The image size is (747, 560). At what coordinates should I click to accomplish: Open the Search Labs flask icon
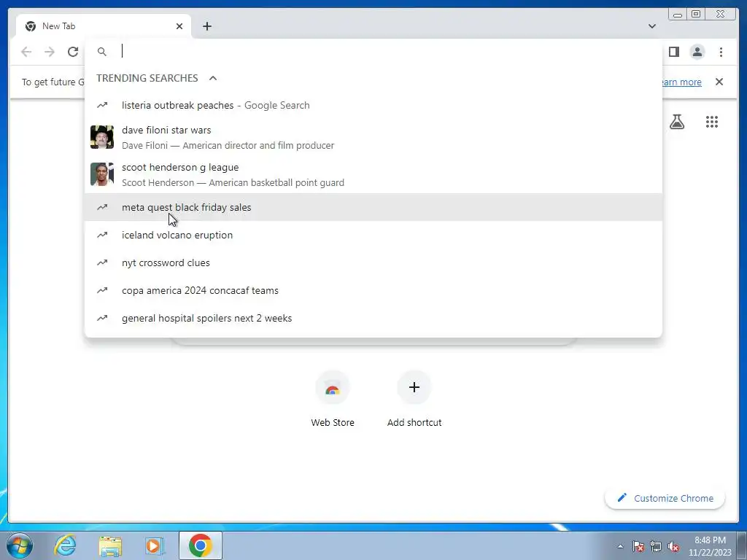677,122
